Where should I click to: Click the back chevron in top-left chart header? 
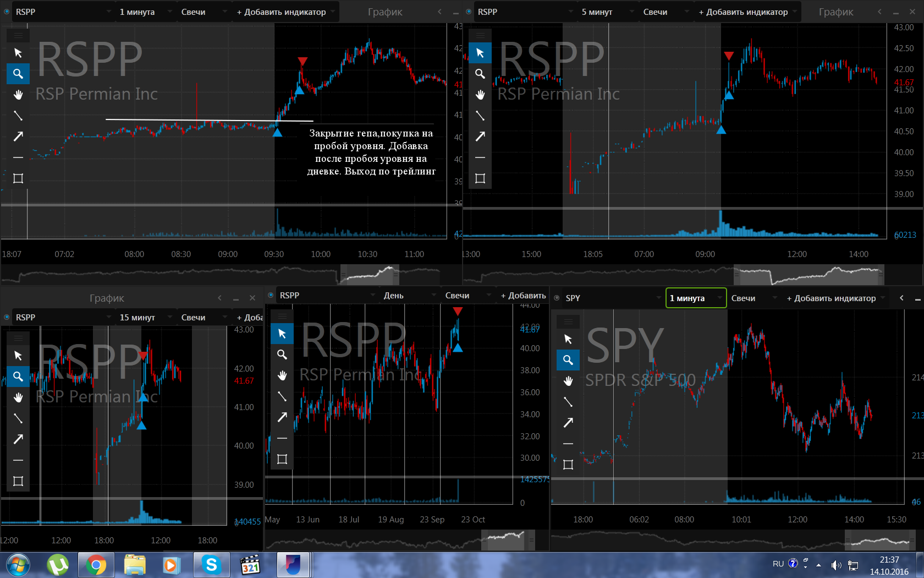point(439,12)
